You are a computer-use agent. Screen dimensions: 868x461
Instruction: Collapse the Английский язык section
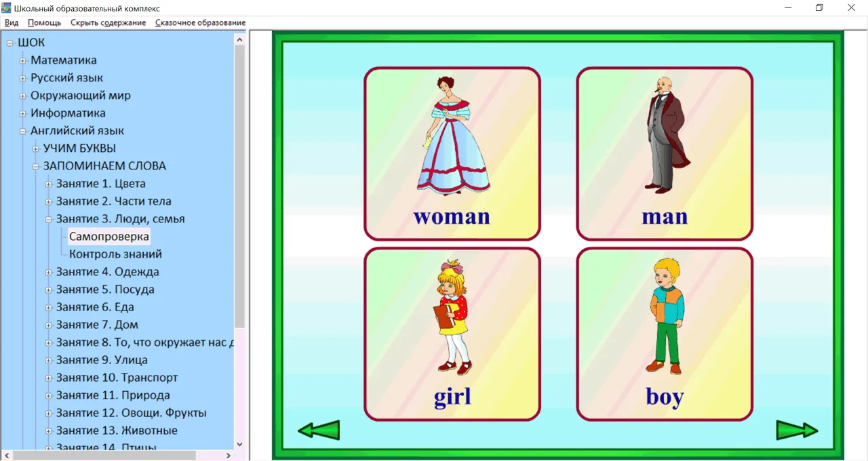coord(22,131)
